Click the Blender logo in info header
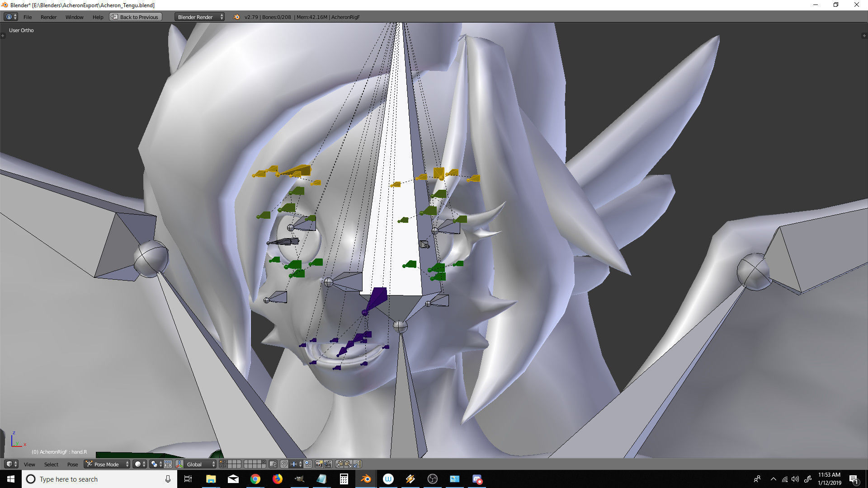This screenshot has width=868, height=488. [x=236, y=17]
